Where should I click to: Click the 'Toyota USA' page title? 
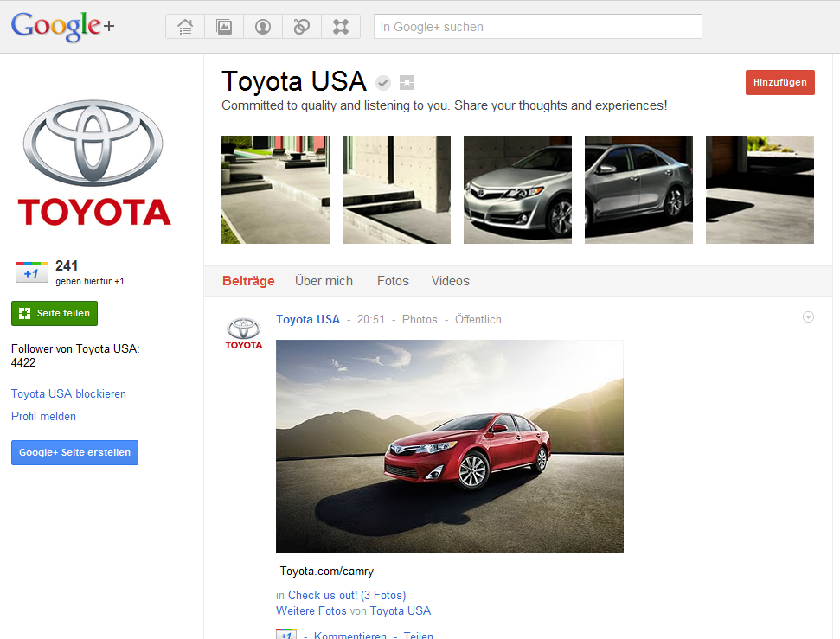294,81
